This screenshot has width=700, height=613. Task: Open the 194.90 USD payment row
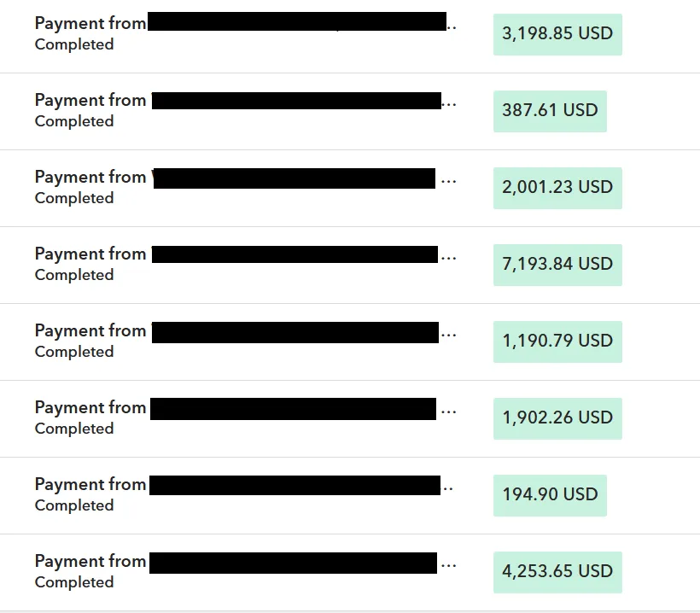pos(350,495)
